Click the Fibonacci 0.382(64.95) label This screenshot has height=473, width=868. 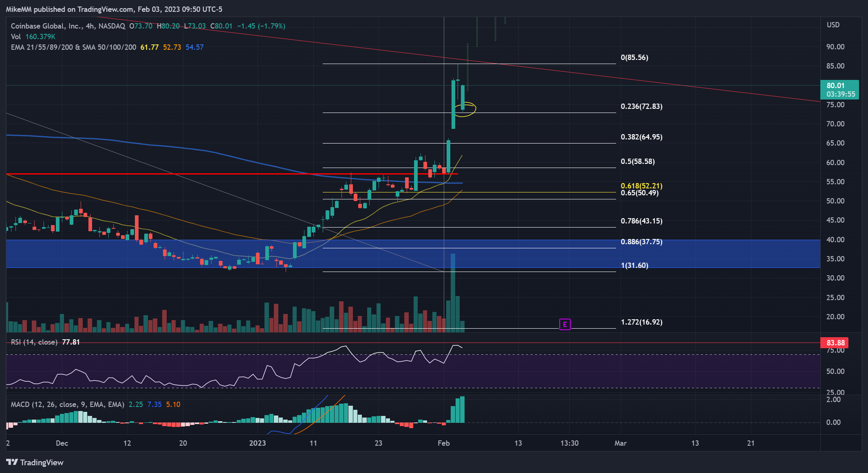click(641, 137)
